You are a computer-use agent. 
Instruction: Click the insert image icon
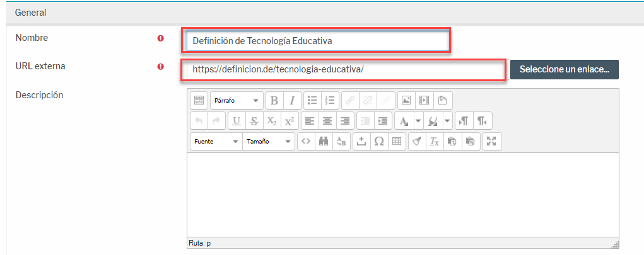[406, 100]
